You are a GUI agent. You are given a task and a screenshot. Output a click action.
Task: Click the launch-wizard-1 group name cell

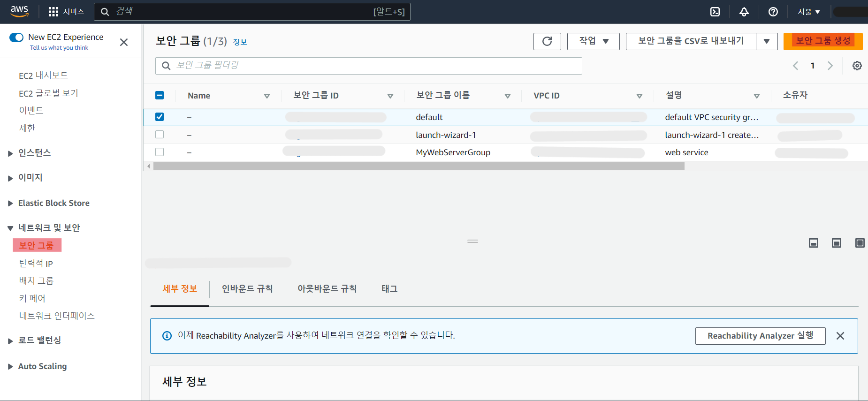[x=446, y=135]
